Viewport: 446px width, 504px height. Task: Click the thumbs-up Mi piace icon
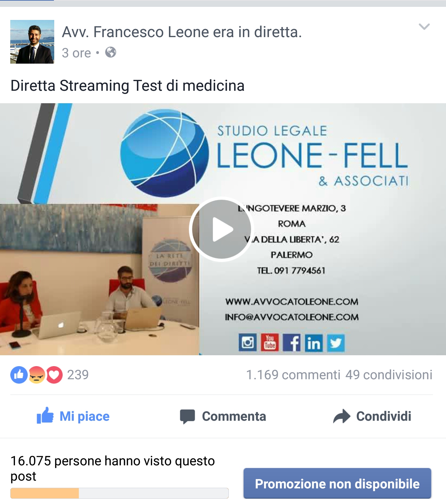45,415
